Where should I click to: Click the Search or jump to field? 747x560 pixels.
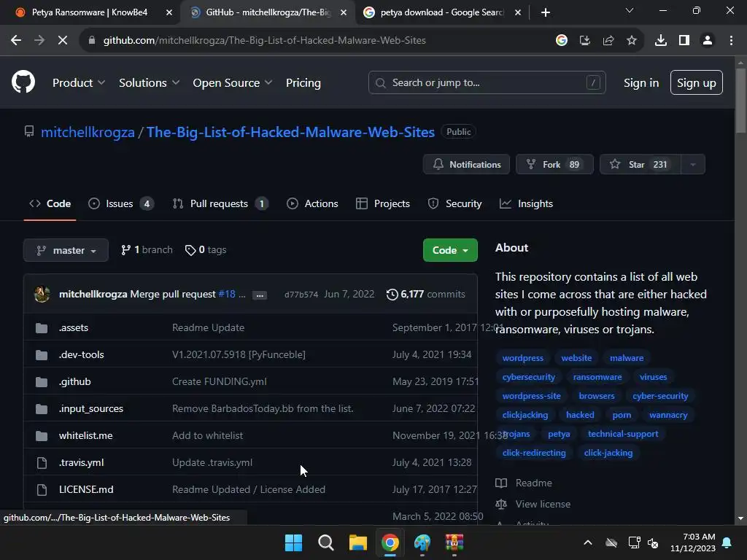click(487, 82)
